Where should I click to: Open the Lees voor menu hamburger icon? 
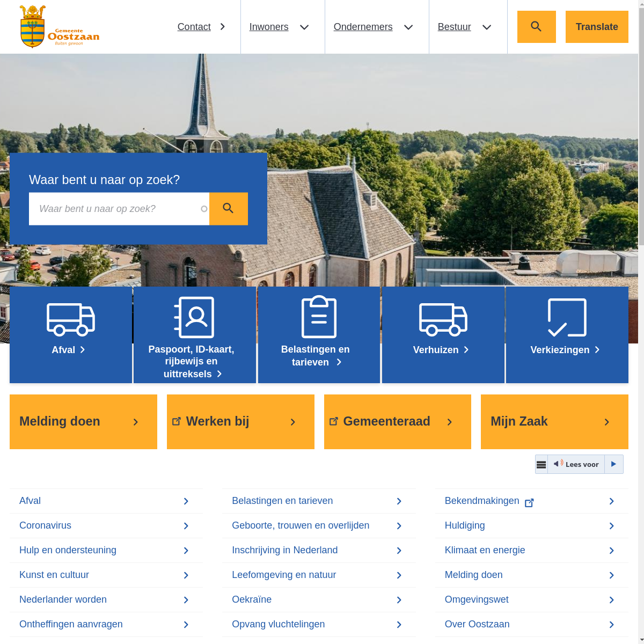click(x=541, y=464)
